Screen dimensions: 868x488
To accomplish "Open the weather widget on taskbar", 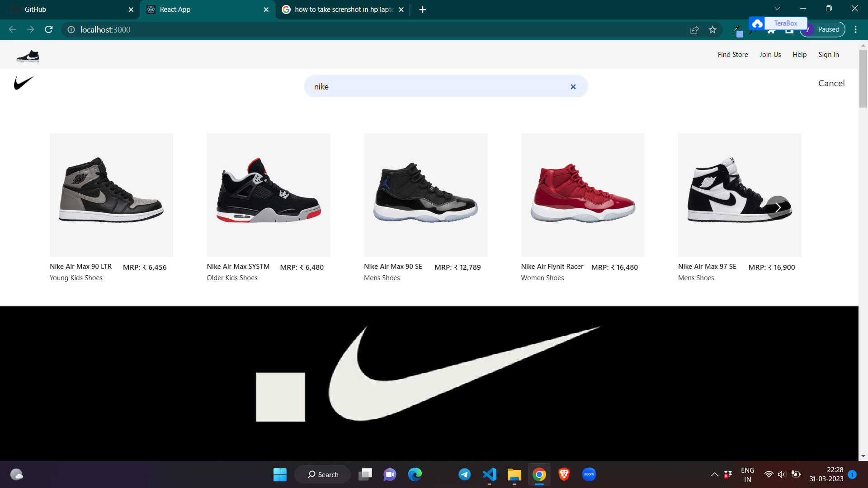I will click(x=17, y=474).
